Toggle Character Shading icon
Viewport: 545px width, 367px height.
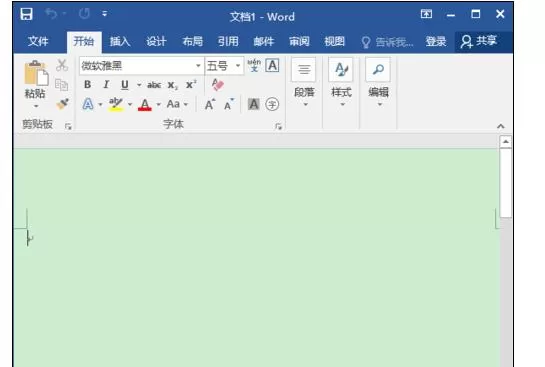pyautogui.click(x=253, y=104)
